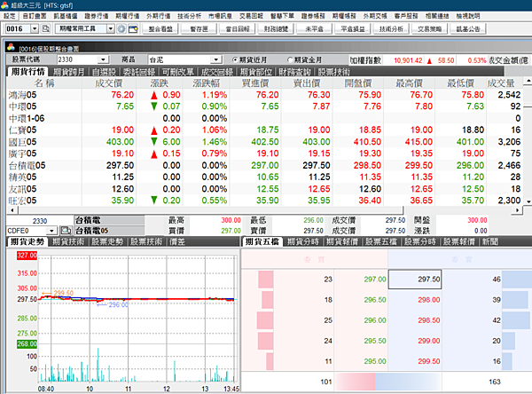Image resolution: width=532 pixels, height=394 pixels.
Task: Click the 漲跌幅 column header
Action: tap(207, 83)
